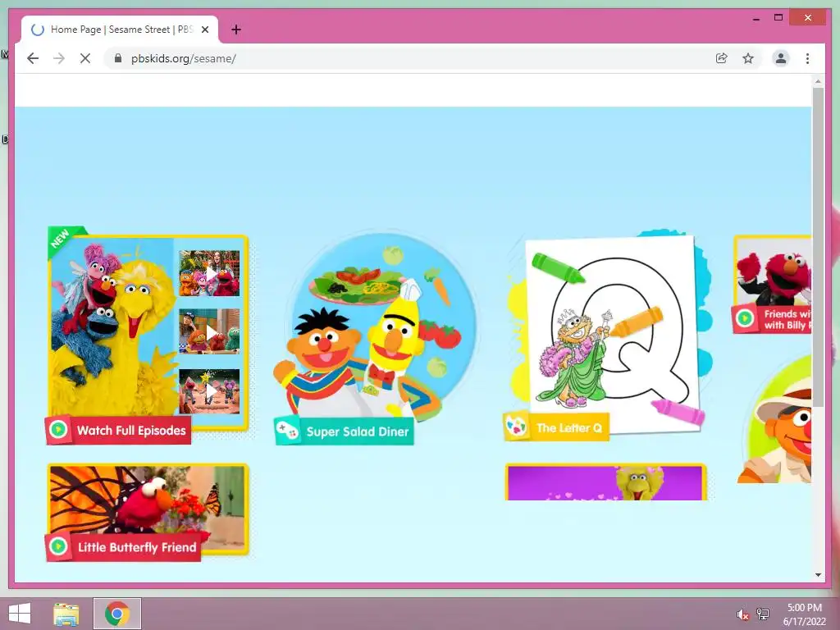The height and width of the screenshot is (630, 840).
Task: Click the play icon on Friends with Billy card
Action: [x=745, y=318]
